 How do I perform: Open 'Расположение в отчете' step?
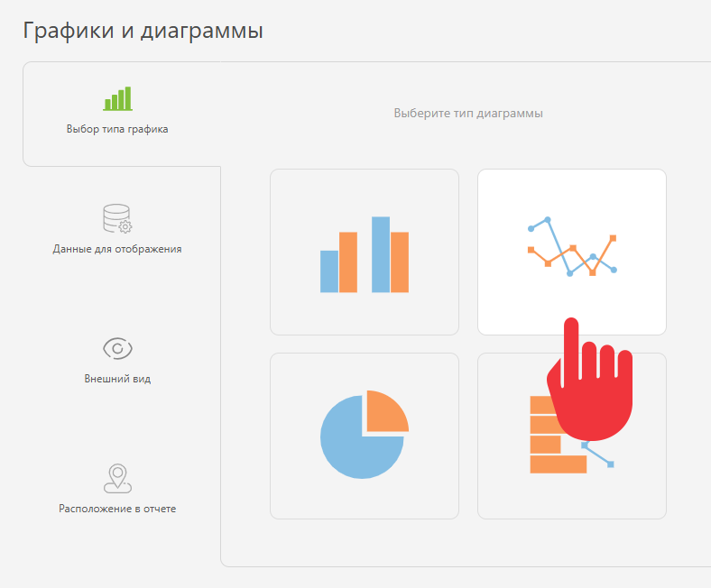117,509
